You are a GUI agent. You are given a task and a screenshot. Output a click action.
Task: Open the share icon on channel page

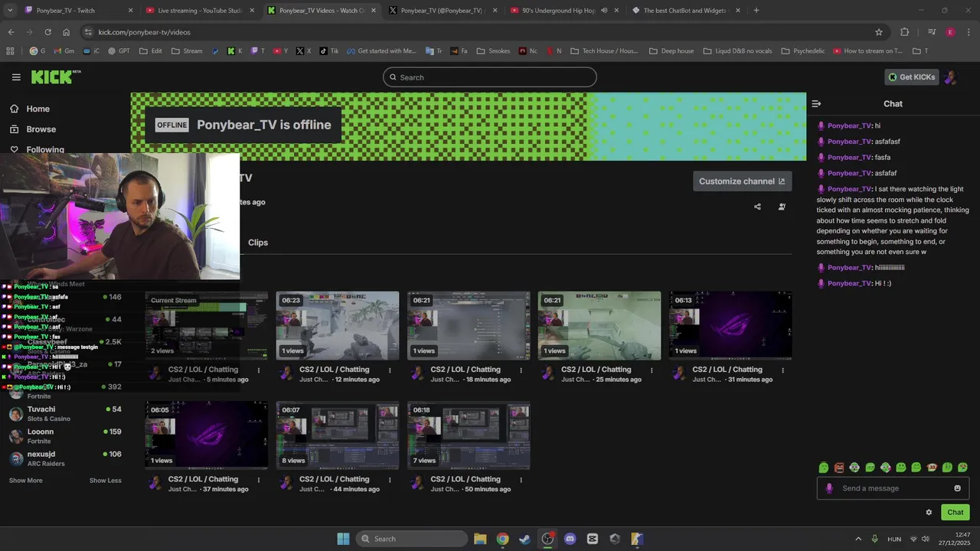pos(757,207)
